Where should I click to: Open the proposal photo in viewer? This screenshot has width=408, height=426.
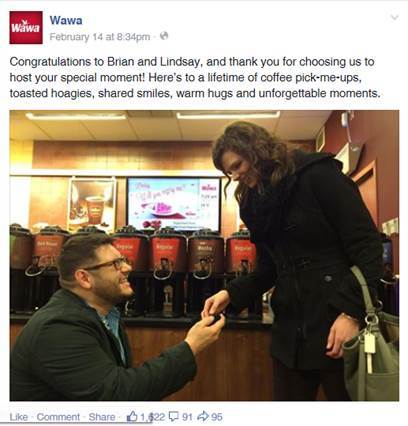tap(204, 255)
